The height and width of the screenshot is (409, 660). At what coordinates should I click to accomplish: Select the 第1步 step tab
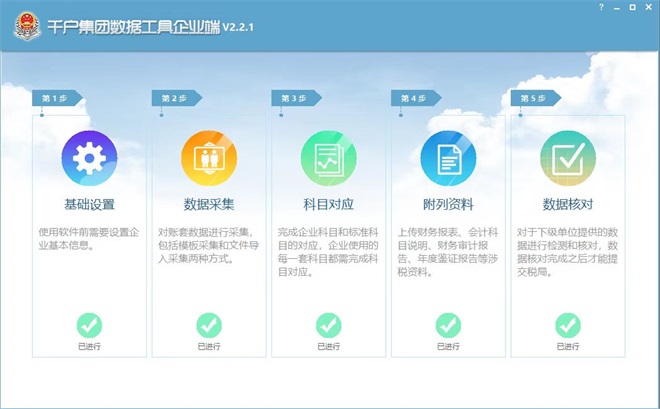click(54, 98)
